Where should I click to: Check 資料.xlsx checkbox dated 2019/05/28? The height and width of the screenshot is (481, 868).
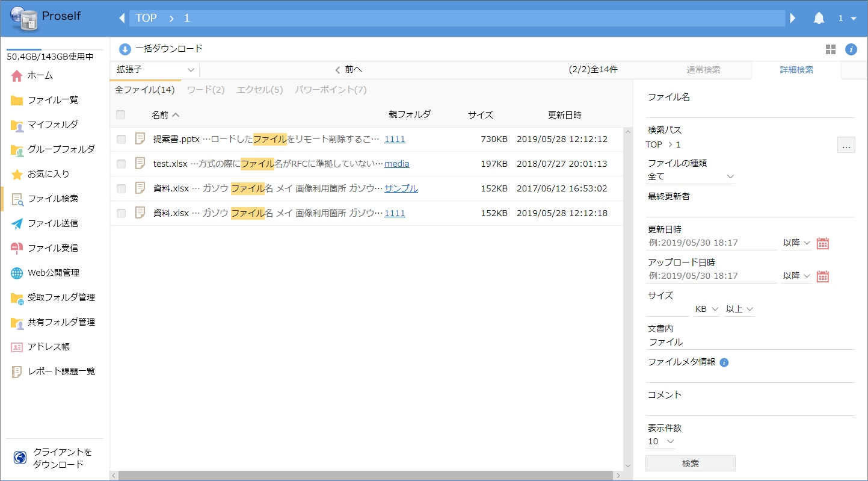(121, 213)
